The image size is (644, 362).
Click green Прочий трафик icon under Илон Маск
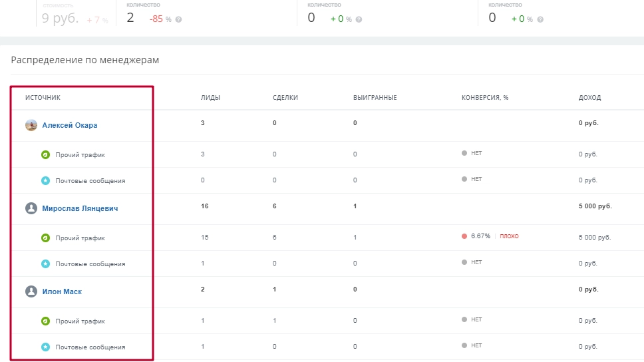(45, 321)
